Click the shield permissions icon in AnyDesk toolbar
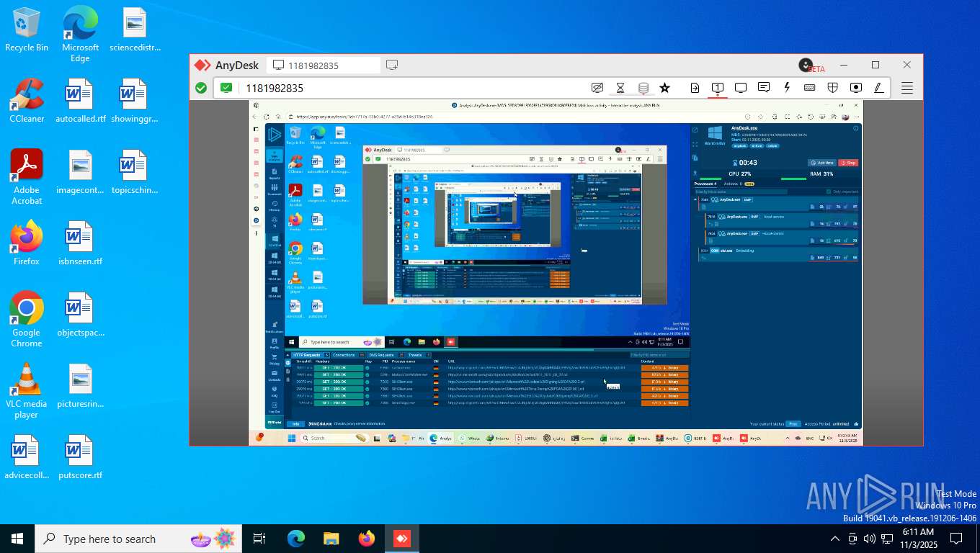Viewport: 980px width, 553px height. [833, 88]
